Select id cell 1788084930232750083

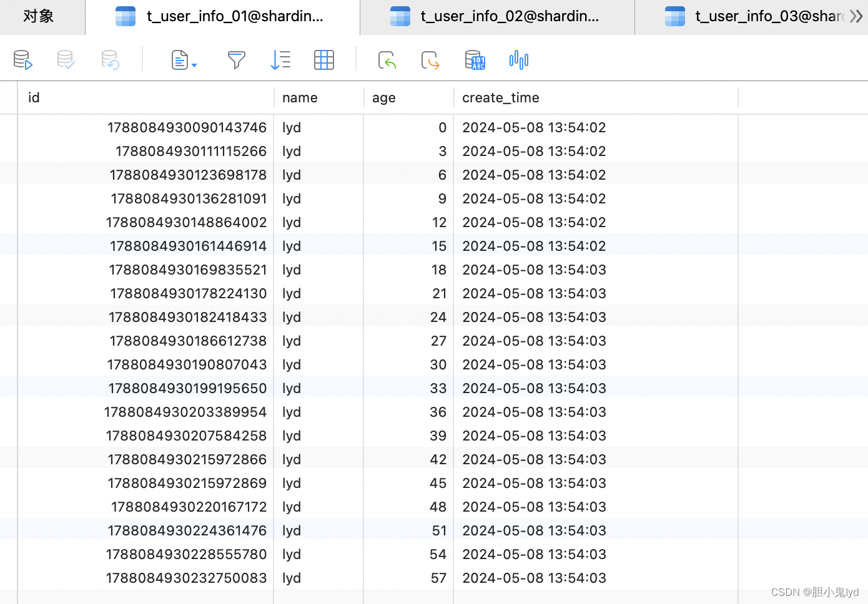point(145,578)
